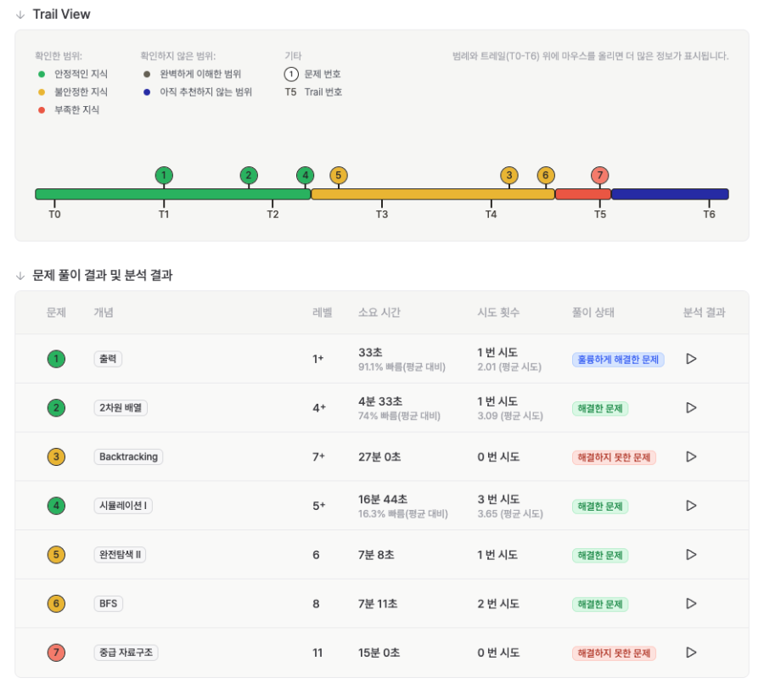
Task: Select the 중급 자료구조 concept tag
Action: (x=126, y=652)
